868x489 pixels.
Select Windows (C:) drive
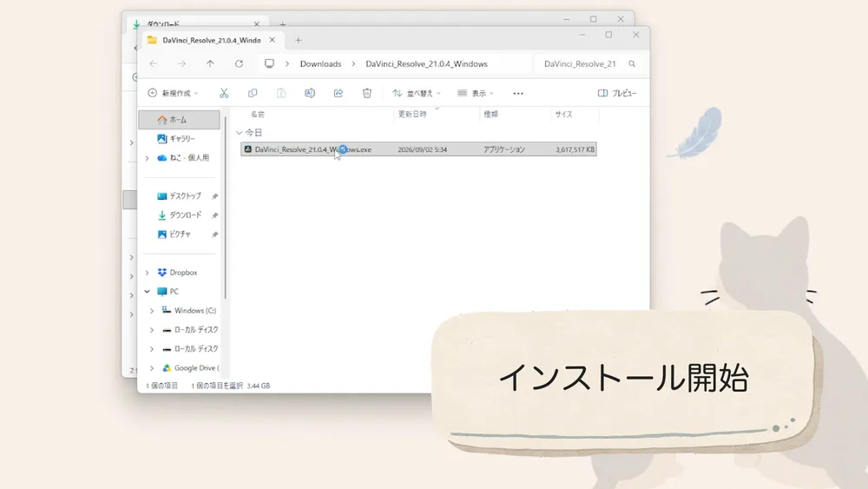194,311
